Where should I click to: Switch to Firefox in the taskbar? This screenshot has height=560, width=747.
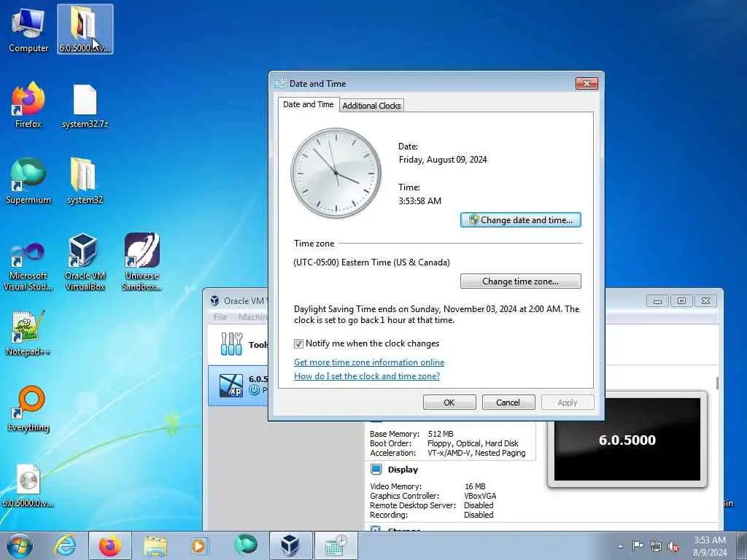tap(110, 545)
